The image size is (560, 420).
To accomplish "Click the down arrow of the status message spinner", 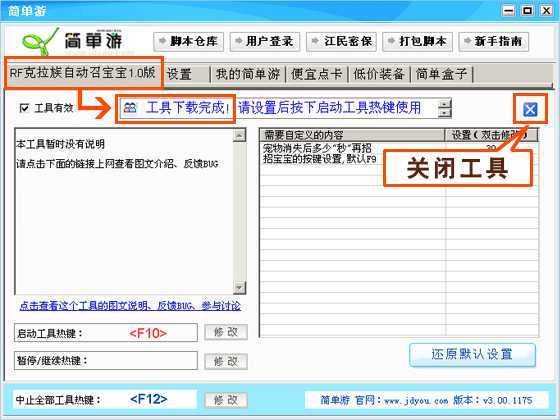I will [444, 113].
